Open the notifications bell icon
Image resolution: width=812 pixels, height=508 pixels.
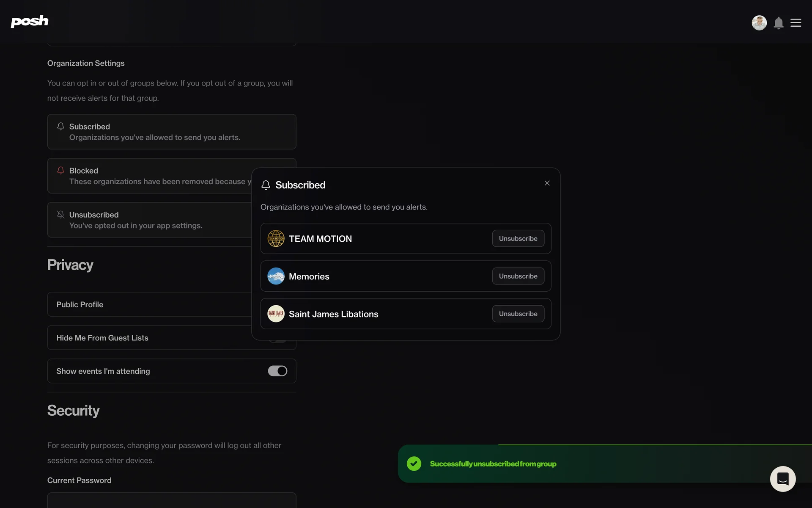tap(778, 23)
